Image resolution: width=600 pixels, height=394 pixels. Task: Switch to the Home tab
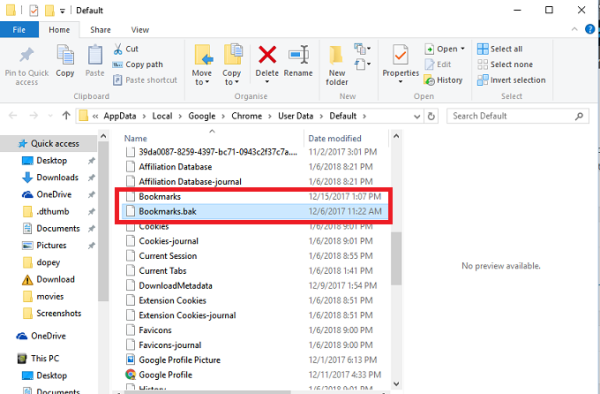59,29
